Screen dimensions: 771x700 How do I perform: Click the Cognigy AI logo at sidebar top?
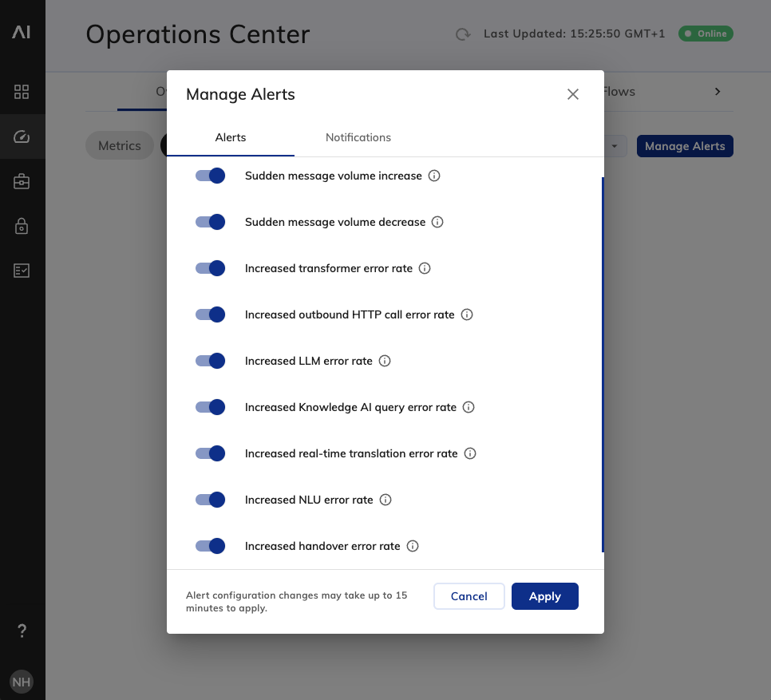point(22,32)
